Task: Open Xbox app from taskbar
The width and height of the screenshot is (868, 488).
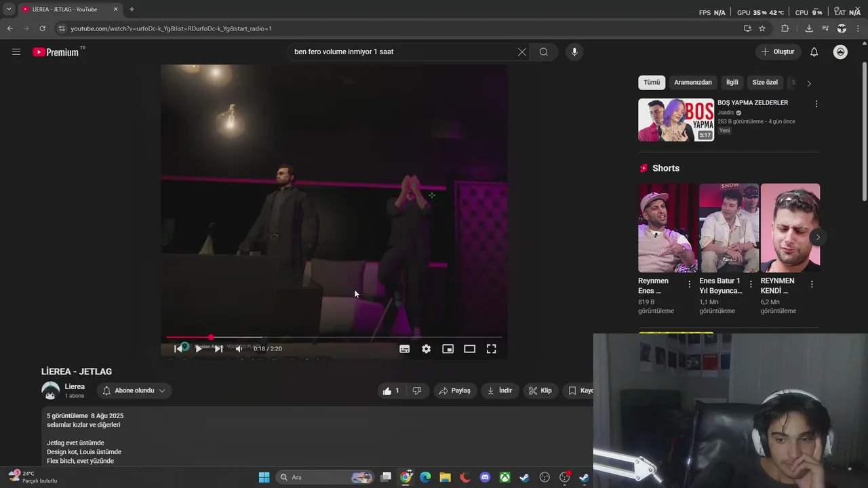Action: pyautogui.click(x=505, y=477)
